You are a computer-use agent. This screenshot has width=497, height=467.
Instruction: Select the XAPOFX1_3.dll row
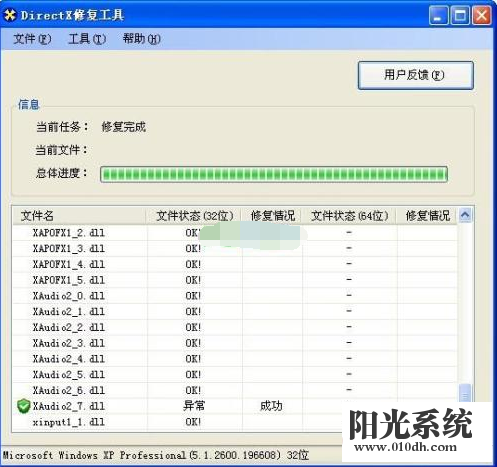pos(235,248)
